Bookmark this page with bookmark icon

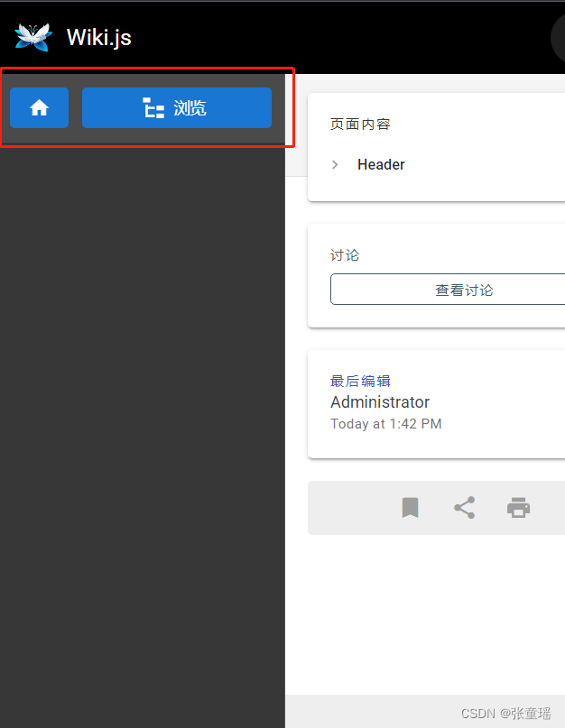(x=411, y=508)
